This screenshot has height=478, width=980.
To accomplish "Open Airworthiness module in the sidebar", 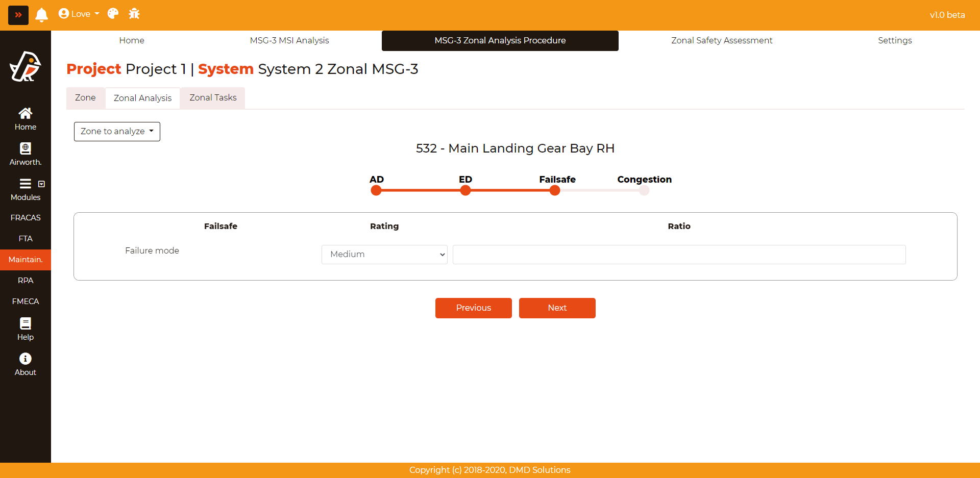I will tap(26, 154).
